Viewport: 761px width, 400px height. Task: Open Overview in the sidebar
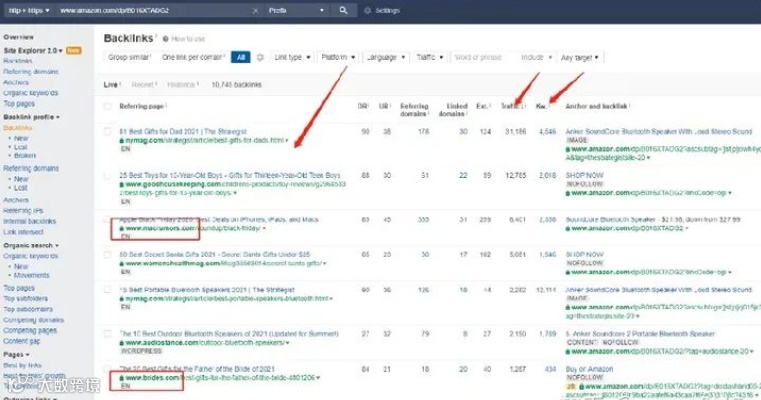[x=18, y=37]
